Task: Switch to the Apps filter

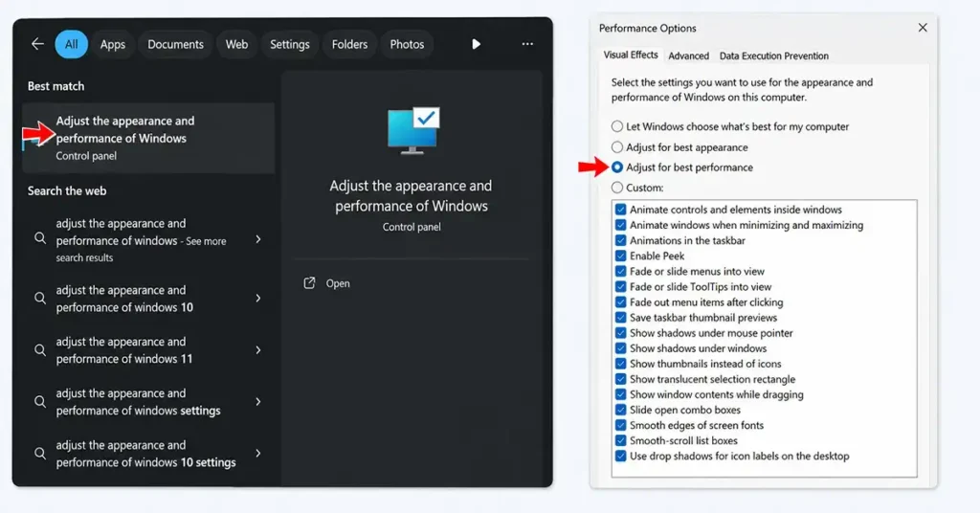Action: coord(113,44)
